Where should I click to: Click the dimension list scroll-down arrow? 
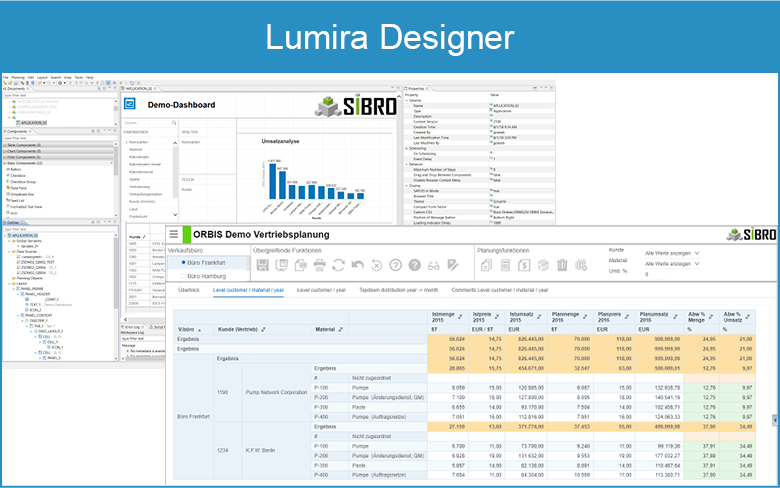pos(175,215)
